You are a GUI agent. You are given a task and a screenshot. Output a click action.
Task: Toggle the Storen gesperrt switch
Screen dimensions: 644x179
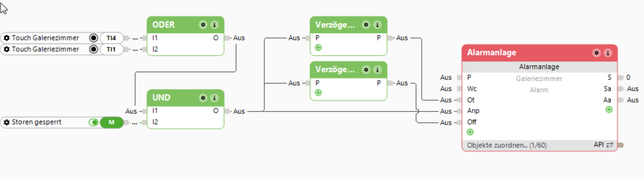(93, 122)
